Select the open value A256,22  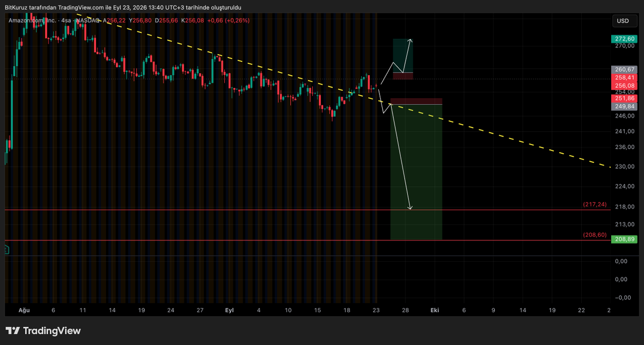click(x=114, y=20)
